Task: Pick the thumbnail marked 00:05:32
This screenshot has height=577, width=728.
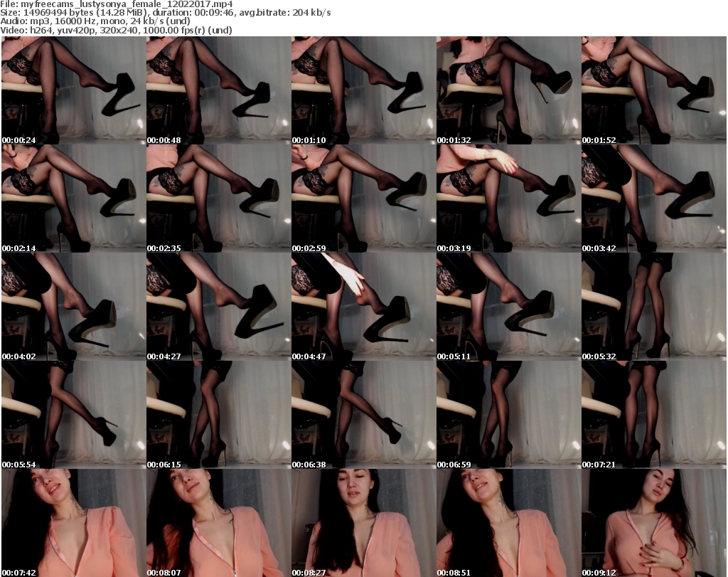Action: pyautogui.click(x=654, y=307)
